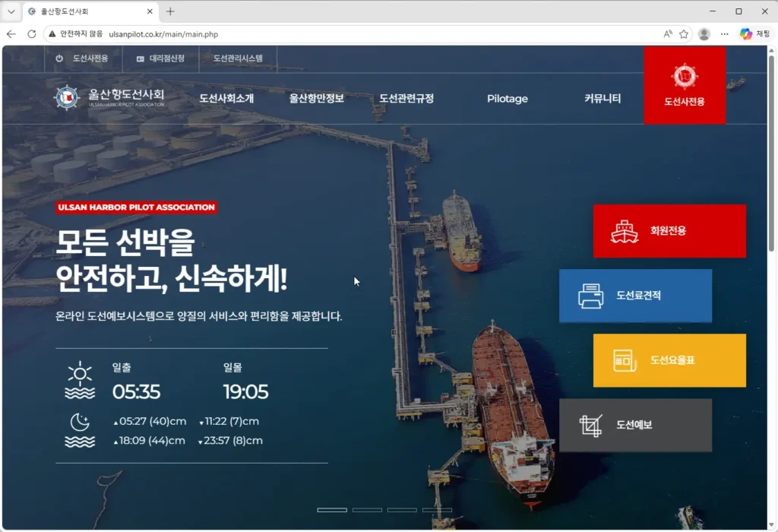Reload the page with refresh icon
The width and height of the screenshot is (778, 532).
click(x=32, y=34)
